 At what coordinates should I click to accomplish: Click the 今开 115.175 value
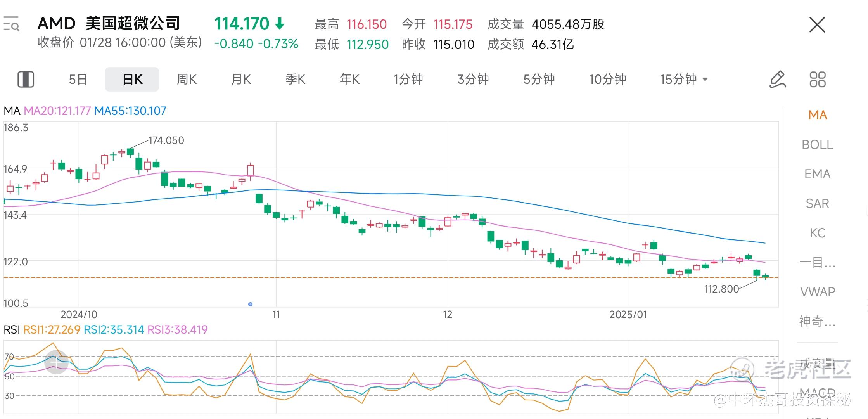(x=453, y=24)
